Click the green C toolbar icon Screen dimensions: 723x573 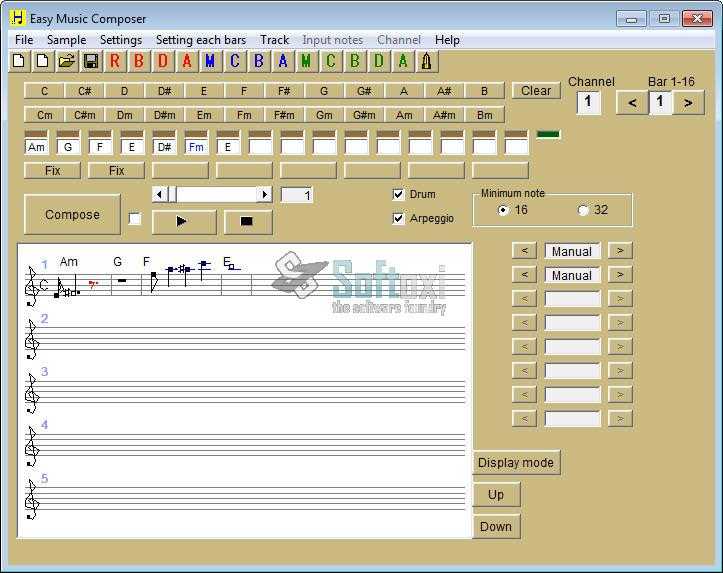tap(331, 61)
